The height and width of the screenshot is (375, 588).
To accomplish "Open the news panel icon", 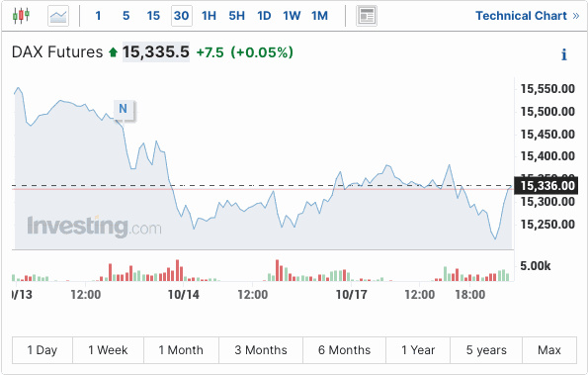I will coord(367,16).
